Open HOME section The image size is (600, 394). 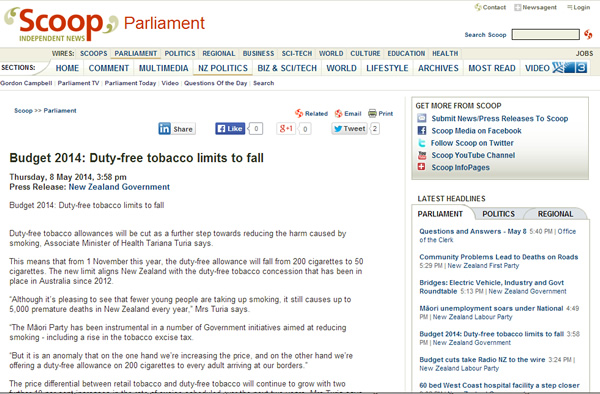tap(67, 68)
